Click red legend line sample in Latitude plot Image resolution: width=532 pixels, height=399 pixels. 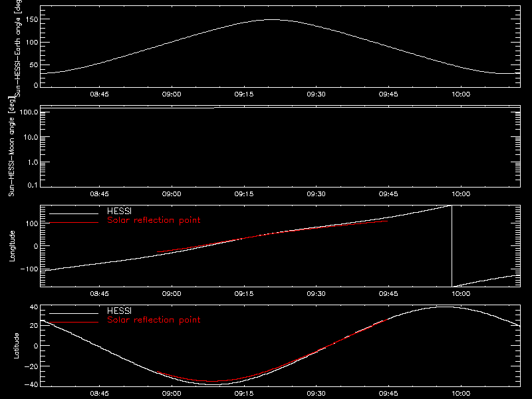coord(74,323)
